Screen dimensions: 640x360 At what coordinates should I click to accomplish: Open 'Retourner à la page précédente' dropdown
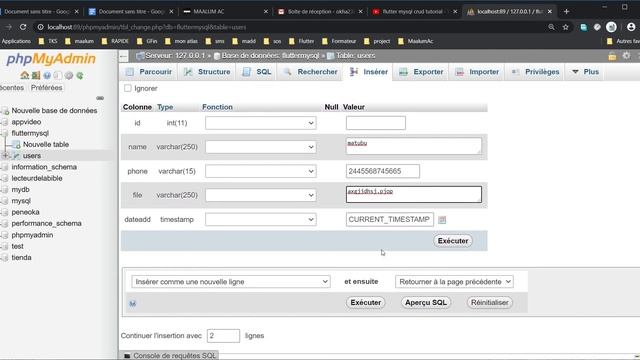[x=454, y=282]
